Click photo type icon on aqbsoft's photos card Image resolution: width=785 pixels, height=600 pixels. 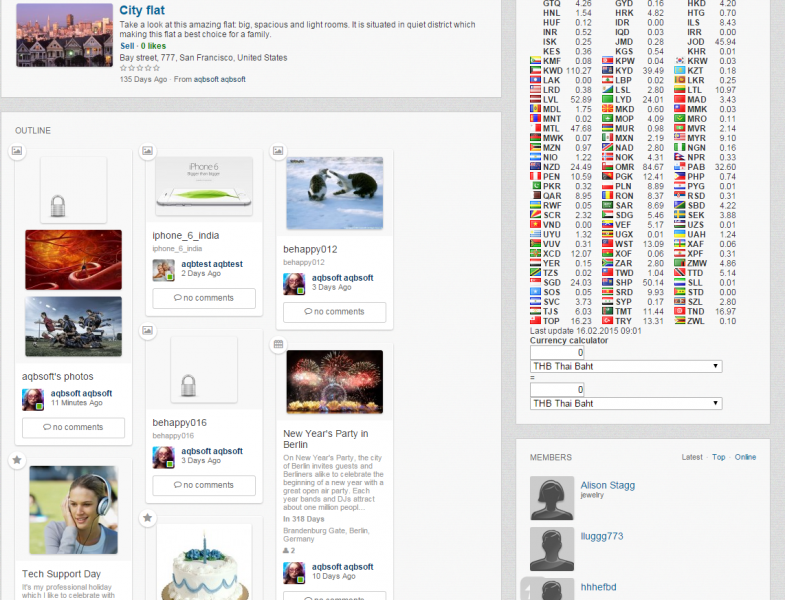(x=17, y=150)
